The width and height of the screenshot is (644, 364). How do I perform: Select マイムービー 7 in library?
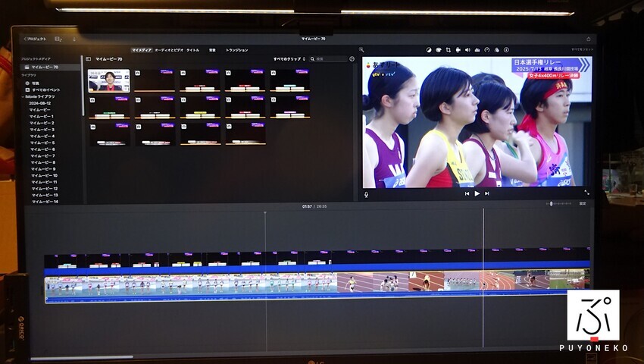coord(42,156)
